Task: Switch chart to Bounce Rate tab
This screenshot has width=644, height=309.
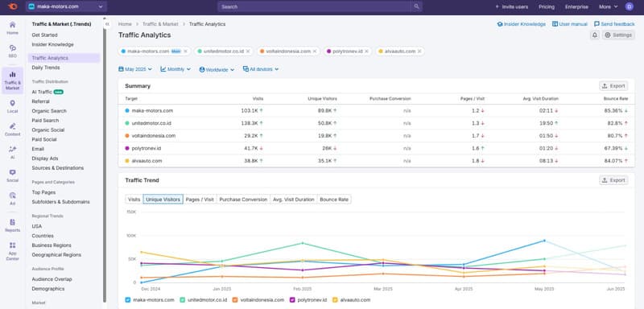Action: pyautogui.click(x=334, y=200)
